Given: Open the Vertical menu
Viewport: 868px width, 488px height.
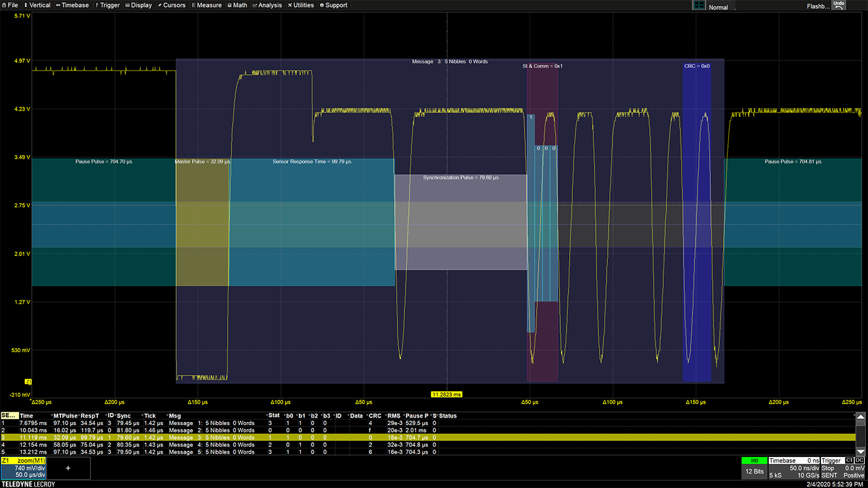Looking at the screenshot, I should 37,5.
